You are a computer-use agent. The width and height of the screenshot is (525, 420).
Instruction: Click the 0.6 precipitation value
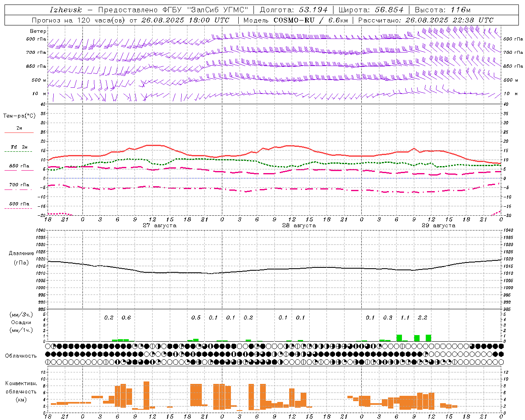click(126, 318)
